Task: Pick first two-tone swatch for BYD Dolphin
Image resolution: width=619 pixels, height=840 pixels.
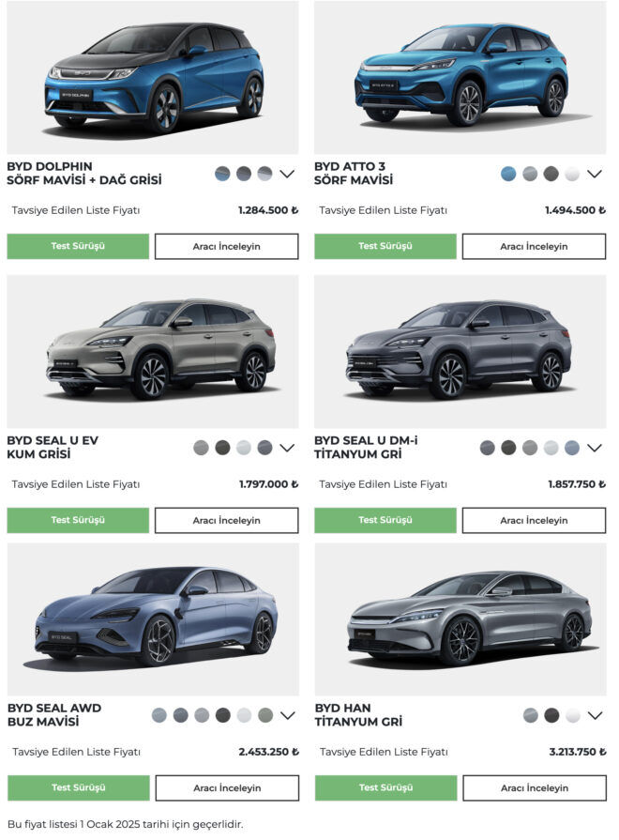Action: click(x=222, y=174)
